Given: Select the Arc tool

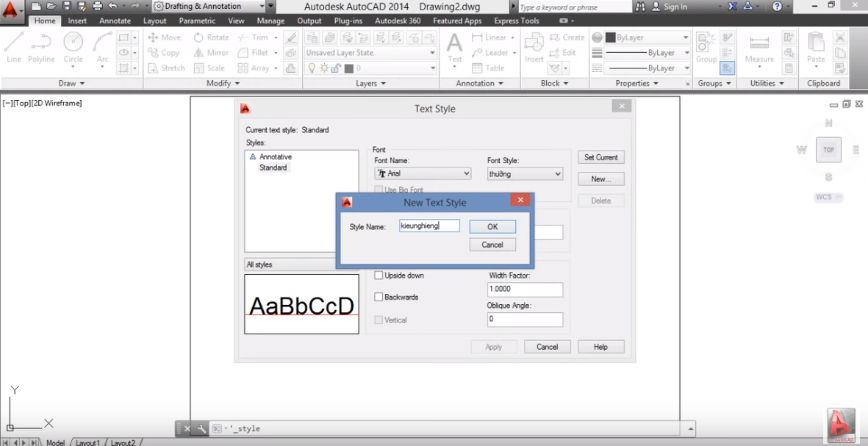Looking at the screenshot, I should click(x=101, y=51).
